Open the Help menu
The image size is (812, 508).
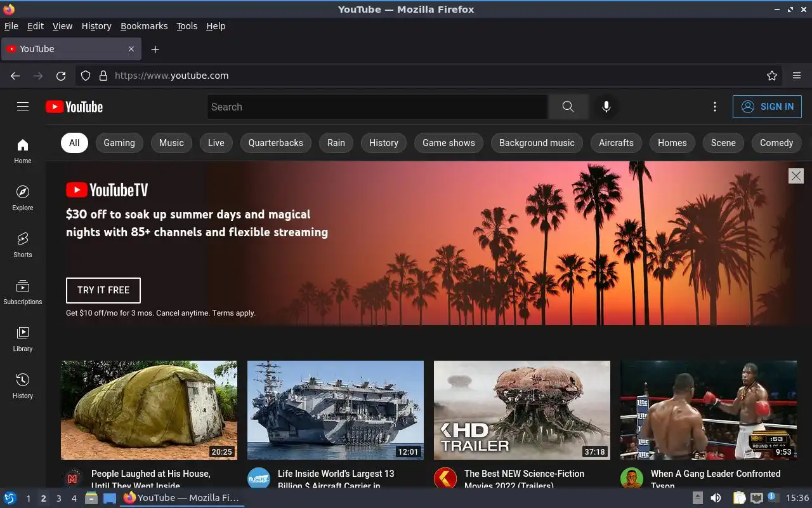[216, 26]
